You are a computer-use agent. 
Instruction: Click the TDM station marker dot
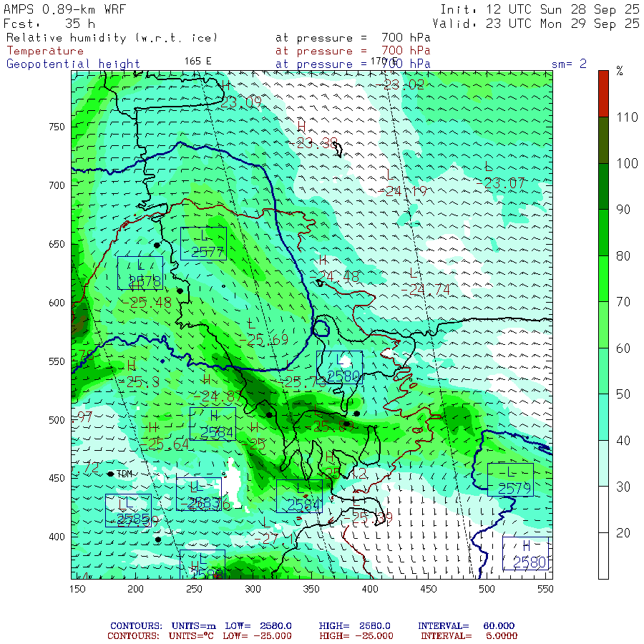click(110, 474)
